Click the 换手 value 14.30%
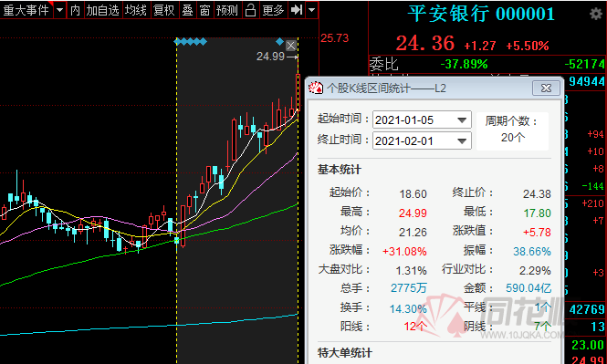The height and width of the screenshot is (364, 607). pos(408,308)
